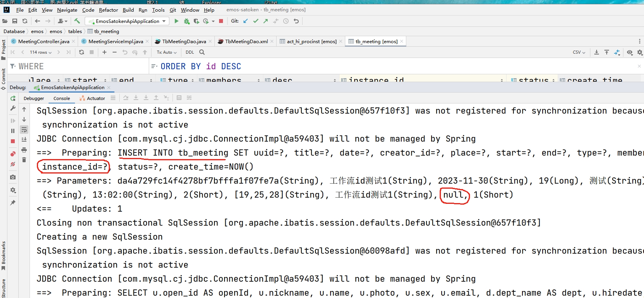The width and height of the screenshot is (644, 298).
Task: Search the table with the magnifier icon
Action: [x=202, y=52]
